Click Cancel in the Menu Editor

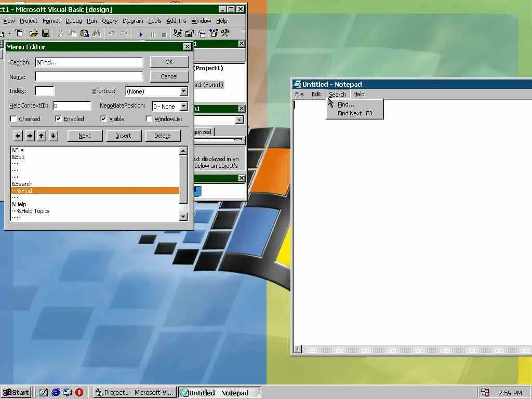click(x=169, y=76)
